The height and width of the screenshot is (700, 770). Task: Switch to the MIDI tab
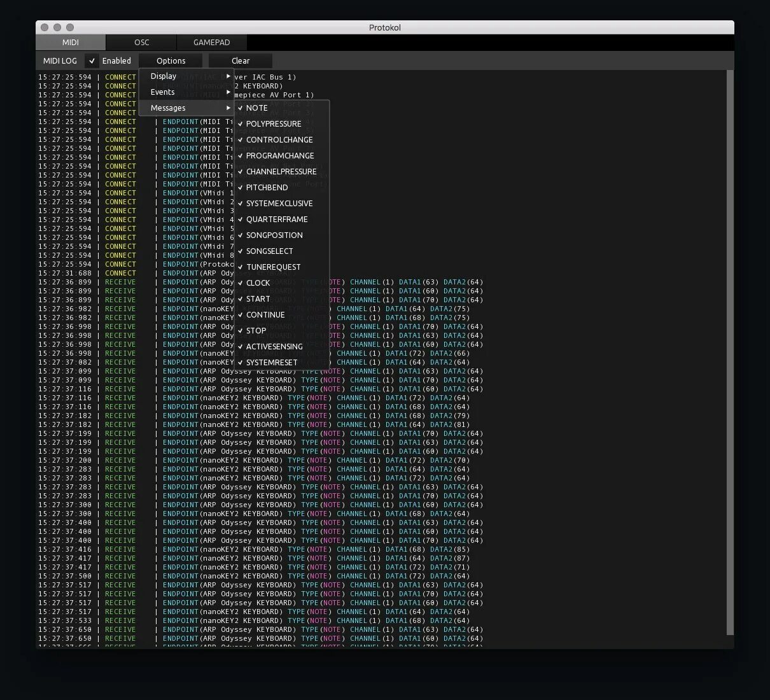(71, 43)
